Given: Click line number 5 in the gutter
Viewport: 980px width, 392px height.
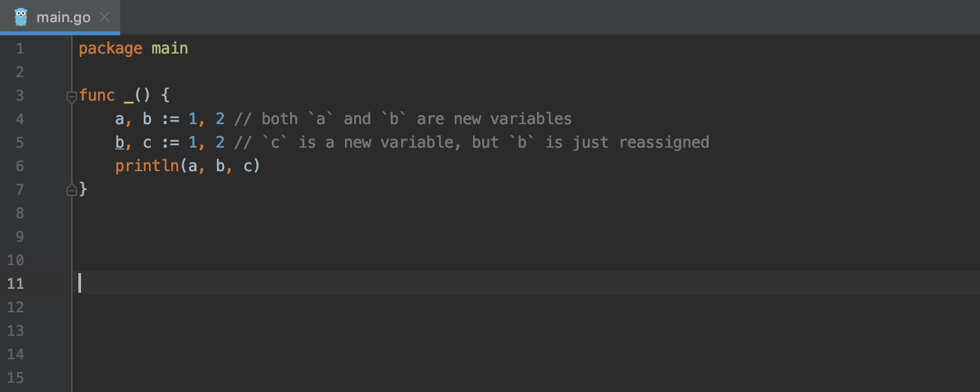Looking at the screenshot, I should coord(20,142).
